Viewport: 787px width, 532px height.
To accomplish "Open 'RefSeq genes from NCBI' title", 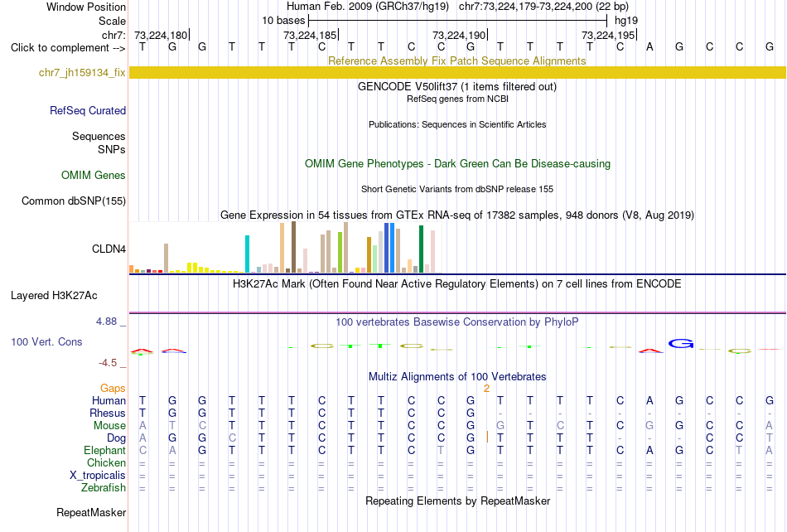I will click(x=457, y=99).
